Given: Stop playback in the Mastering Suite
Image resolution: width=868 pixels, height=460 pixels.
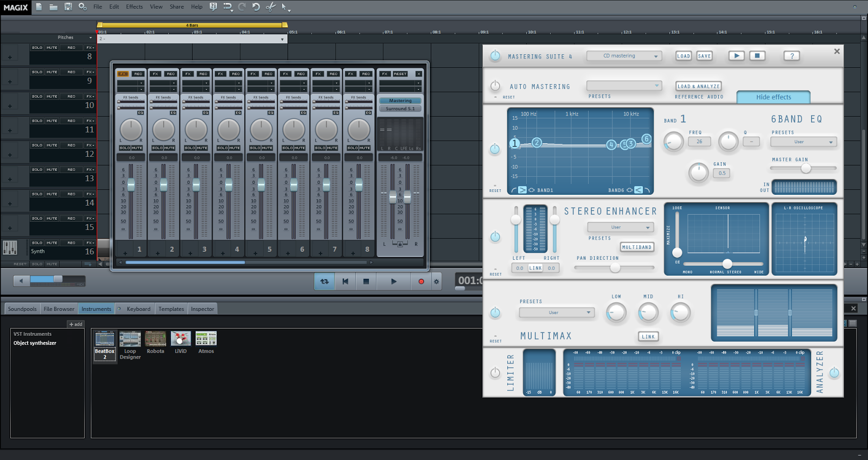Looking at the screenshot, I should (x=757, y=55).
